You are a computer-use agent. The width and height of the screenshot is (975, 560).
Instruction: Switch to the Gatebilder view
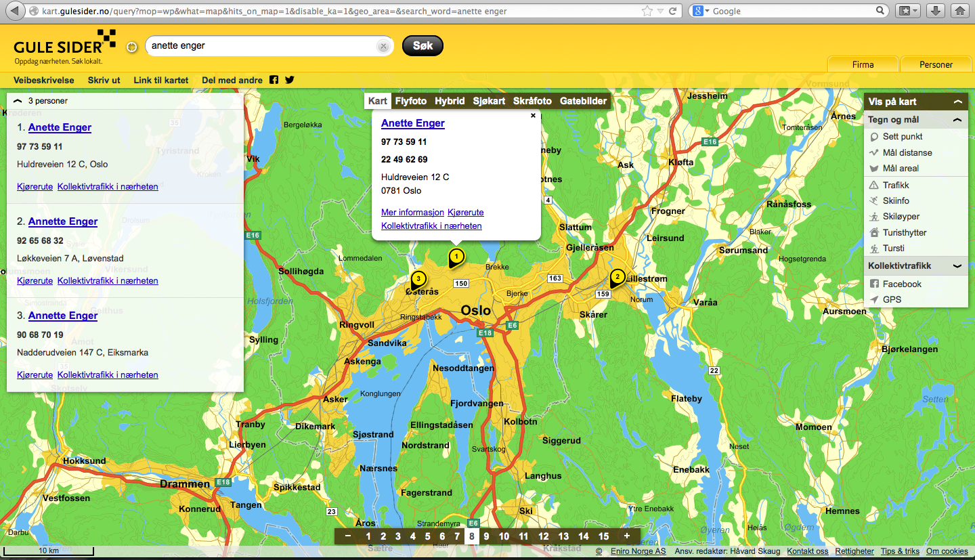(x=584, y=101)
